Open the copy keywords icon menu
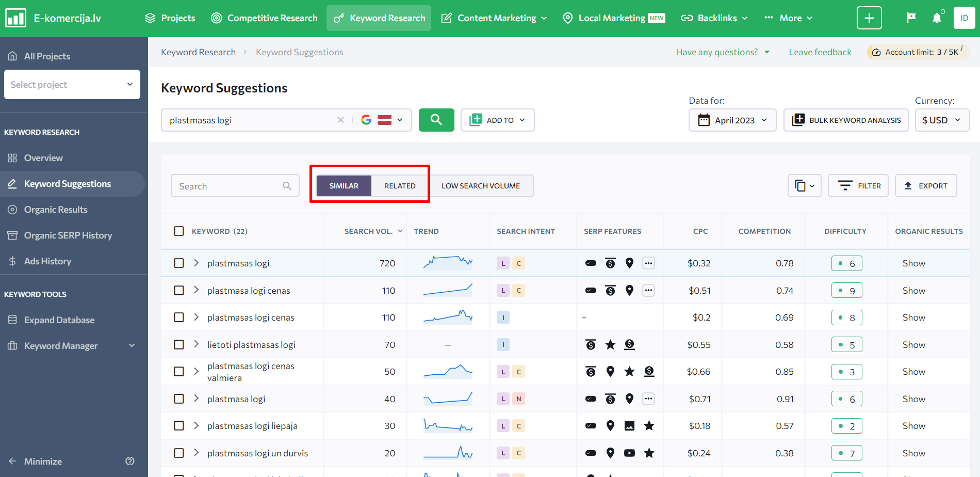 (804, 186)
